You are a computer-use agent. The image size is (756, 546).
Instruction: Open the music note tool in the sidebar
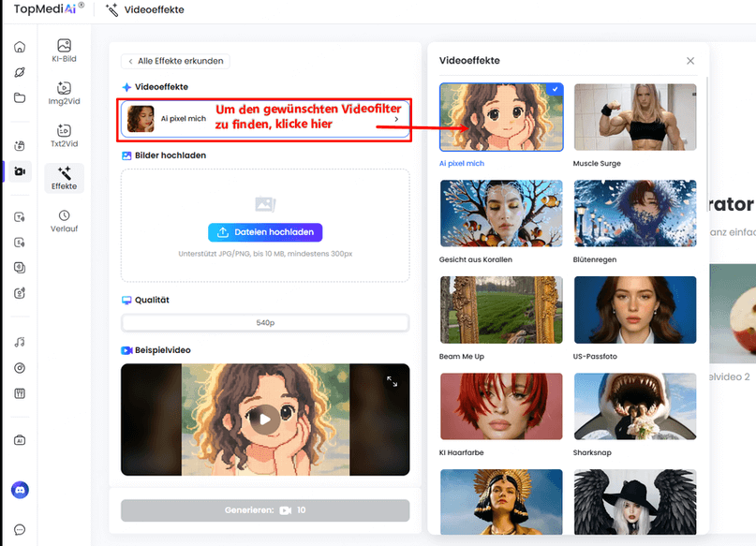(20, 343)
